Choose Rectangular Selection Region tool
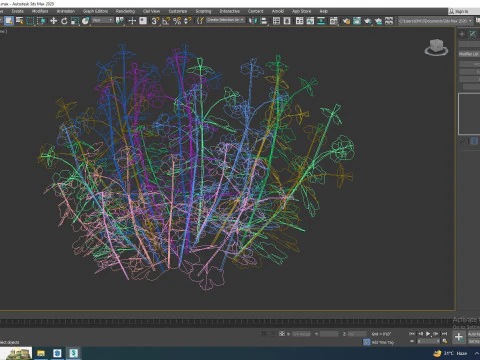The image size is (480, 360). (x=30, y=21)
